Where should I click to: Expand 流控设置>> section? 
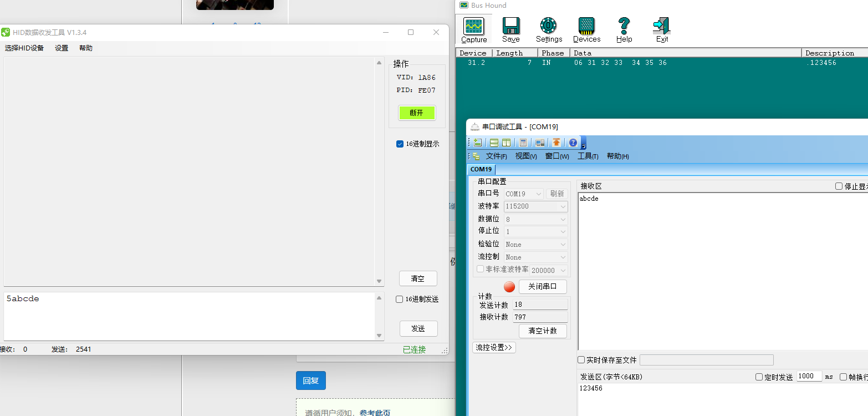click(494, 347)
